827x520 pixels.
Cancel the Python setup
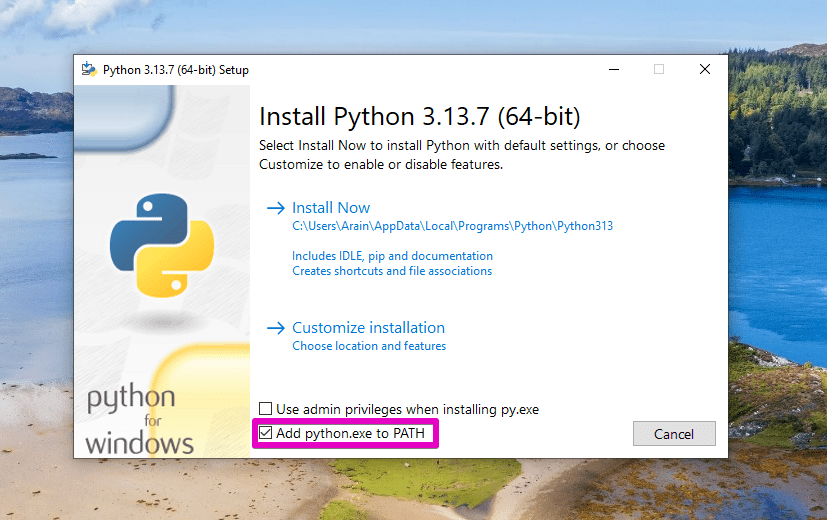point(674,434)
